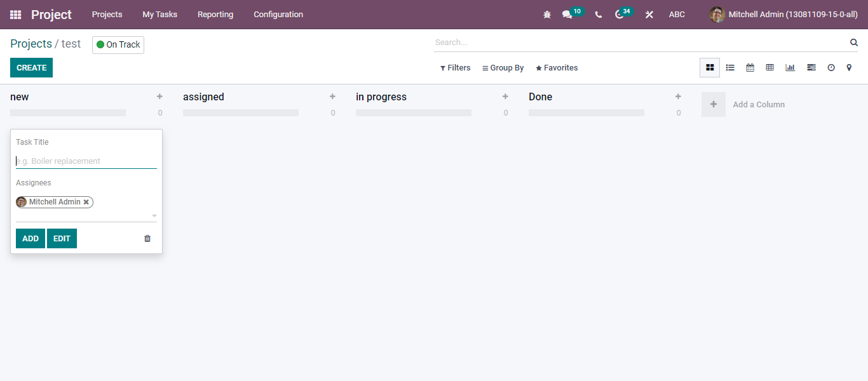Viewport: 868px width, 381px height.
Task: Click the new column progress bar
Action: click(68, 112)
